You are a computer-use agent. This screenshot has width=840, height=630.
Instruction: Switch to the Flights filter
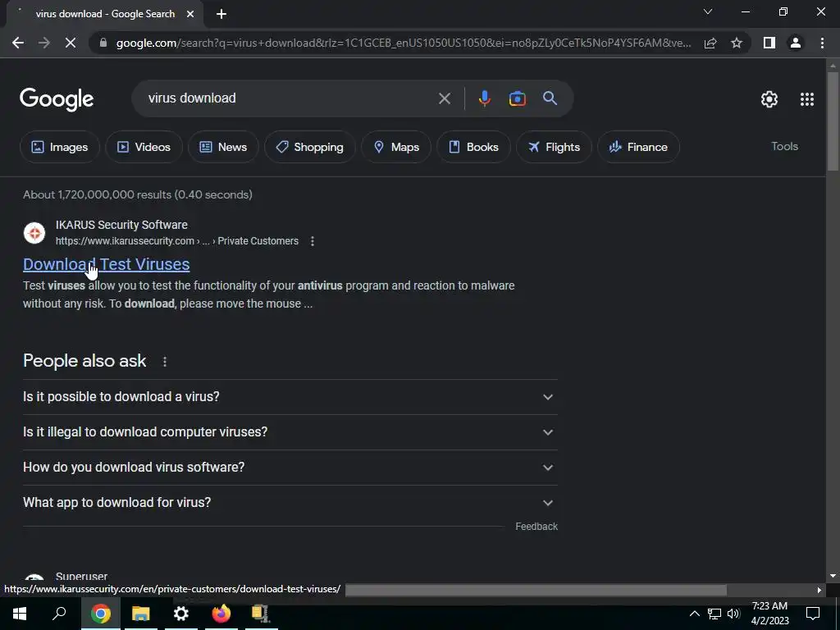554,147
